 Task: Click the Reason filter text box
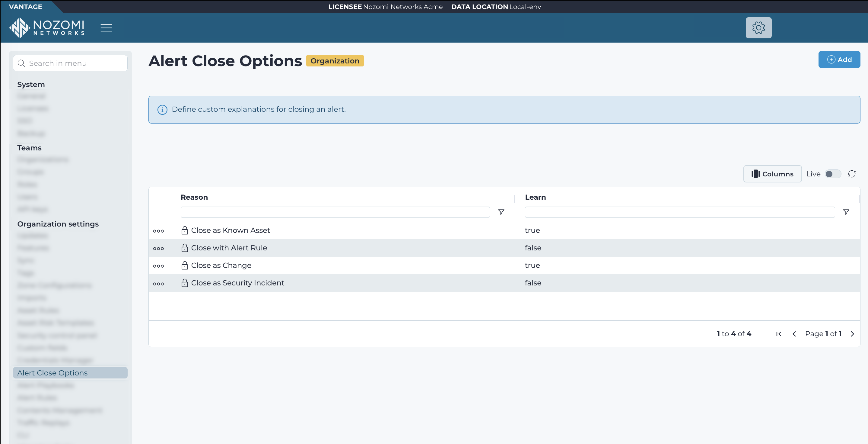tap(335, 212)
